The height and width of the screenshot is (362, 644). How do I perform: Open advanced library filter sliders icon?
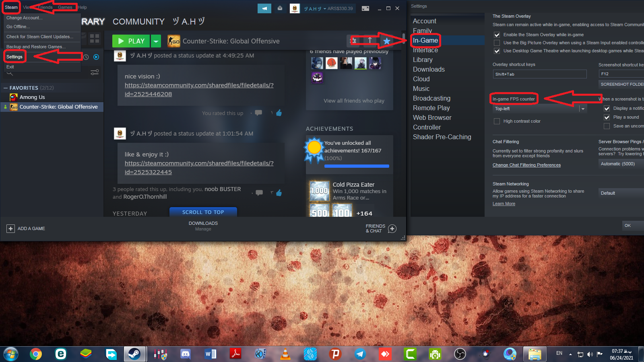(95, 72)
